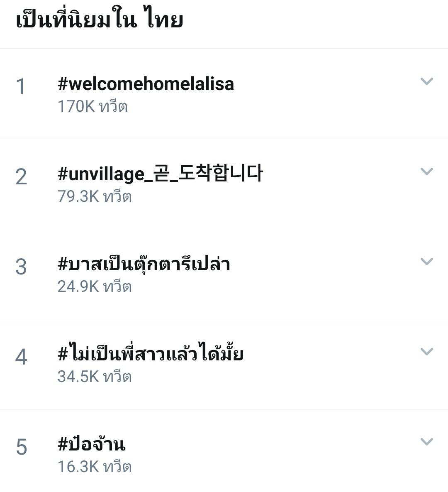Open hashtag #บาสเป็นตุ๊กตารึเปล่า
The width and height of the screenshot is (448, 492).
pos(144,264)
